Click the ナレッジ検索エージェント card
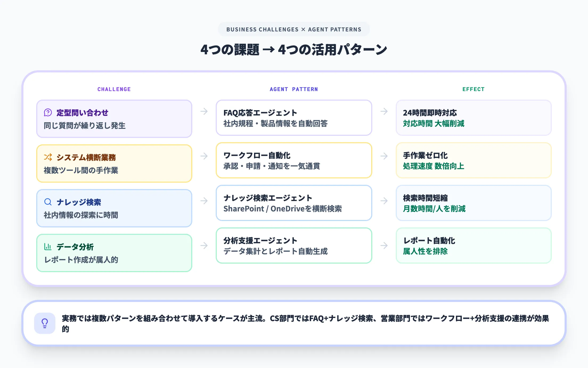Screen dimensions: 588x368 click(293, 203)
